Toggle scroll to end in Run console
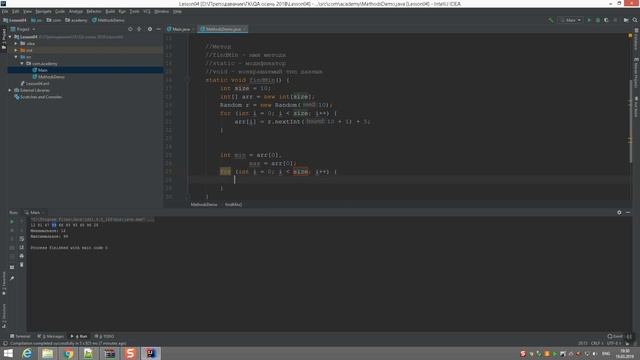The image size is (640, 360). click(x=22, y=247)
